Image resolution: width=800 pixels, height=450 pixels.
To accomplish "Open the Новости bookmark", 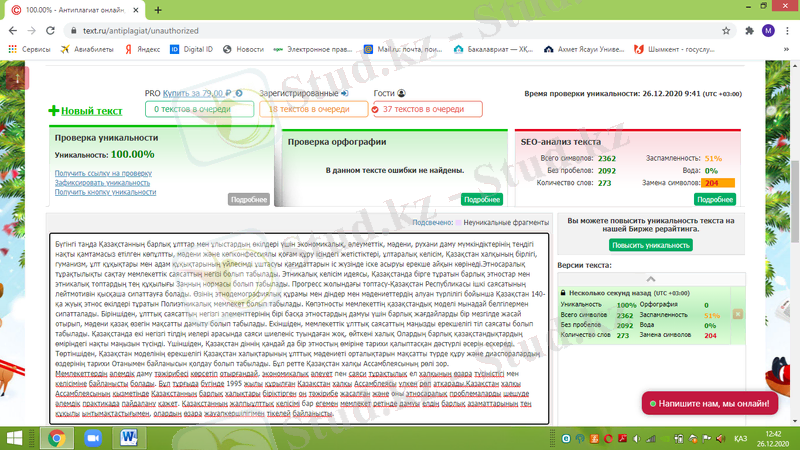I will (x=243, y=49).
